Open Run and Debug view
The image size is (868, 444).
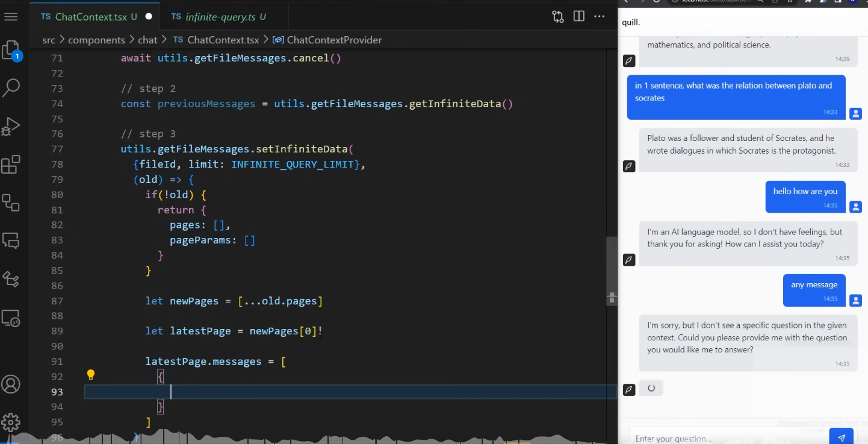(11, 126)
